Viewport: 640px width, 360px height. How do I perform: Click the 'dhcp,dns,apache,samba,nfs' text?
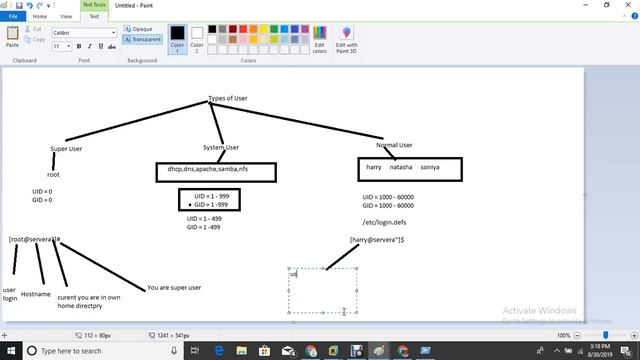[208, 169]
